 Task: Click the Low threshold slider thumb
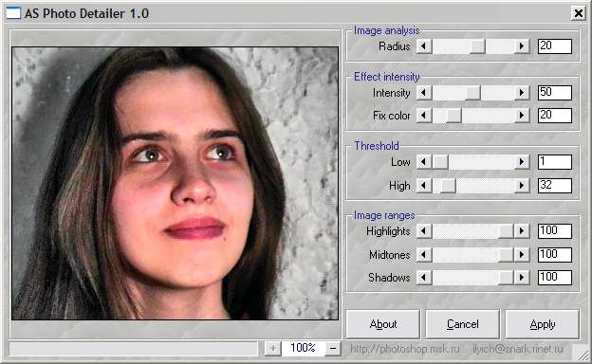[440, 162]
